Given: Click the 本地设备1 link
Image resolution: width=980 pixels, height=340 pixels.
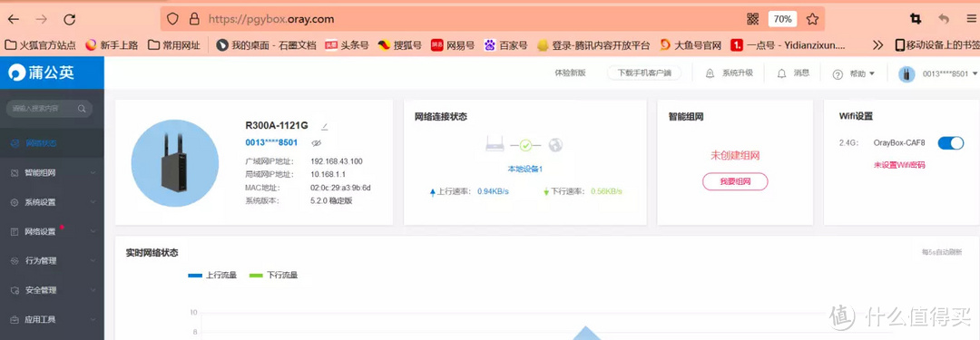Looking at the screenshot, I should pyautogui.click(x=525, y=169).
